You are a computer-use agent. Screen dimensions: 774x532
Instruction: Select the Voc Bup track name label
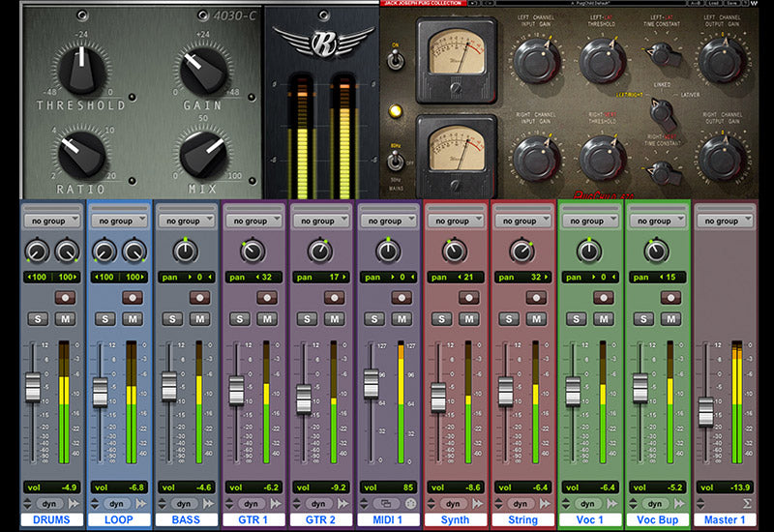click(658, 520)
